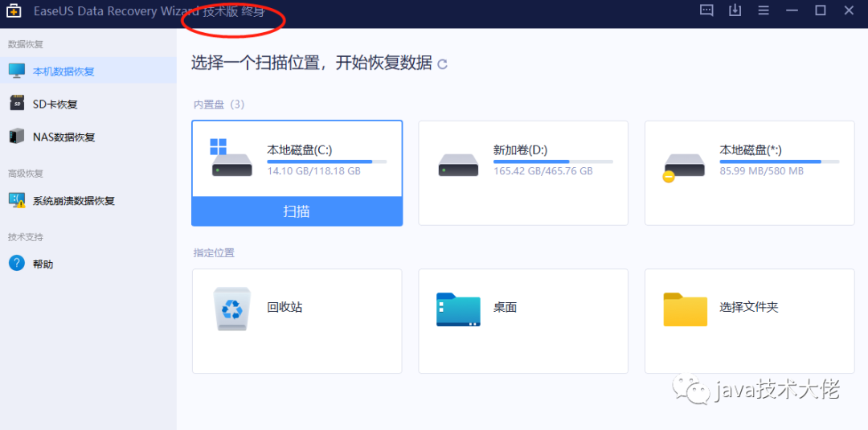Image resolution: width=868 pixels, height=430 pixels.
Task: Click the title bar text EaseUS Data Recovery Wizard
Action: [117, 11]
